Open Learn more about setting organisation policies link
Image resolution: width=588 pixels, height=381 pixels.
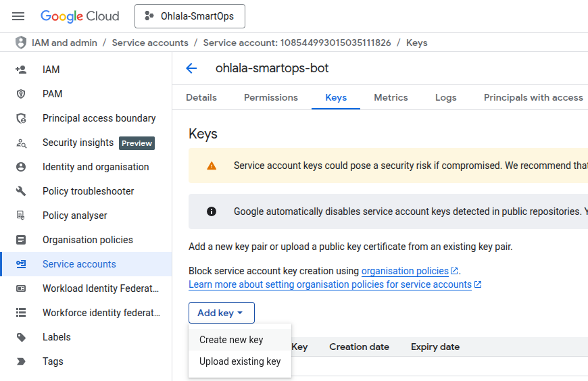coord(330,284)
